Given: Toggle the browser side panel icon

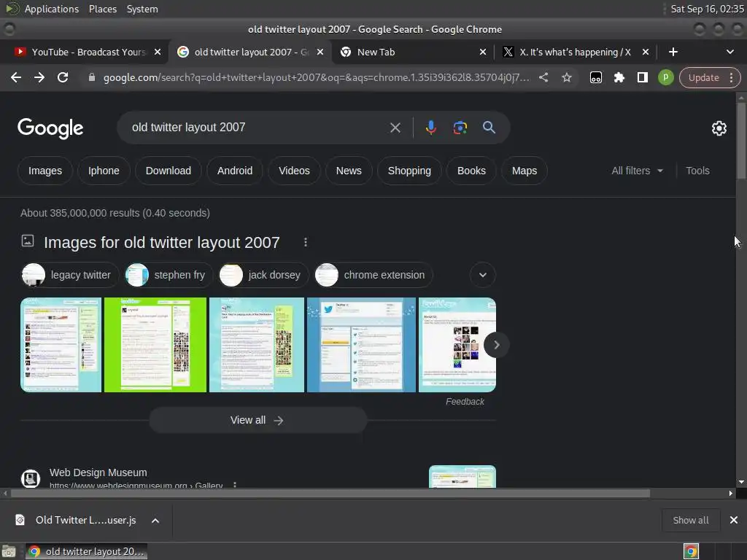Looking at the screenshot, I should pyautogui.click(x=642, y=77).
